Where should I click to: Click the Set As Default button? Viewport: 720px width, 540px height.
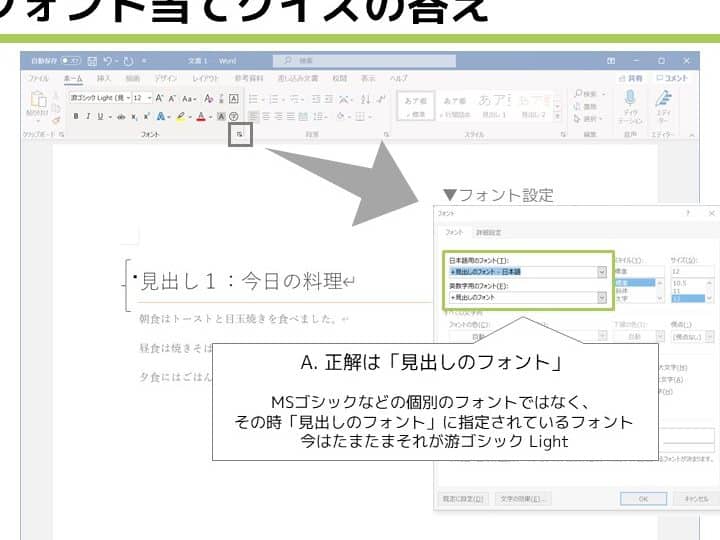pos(464,498)
